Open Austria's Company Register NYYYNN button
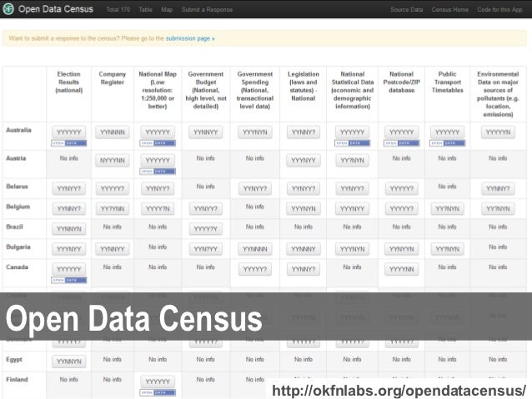Image resolution: width=532 pixels, height=399 pixels. click(x=113, y=160)
